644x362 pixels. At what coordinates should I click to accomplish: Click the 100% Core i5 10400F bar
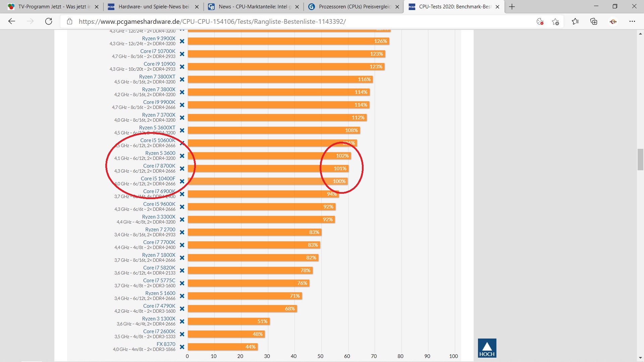(x=268, y=181)
